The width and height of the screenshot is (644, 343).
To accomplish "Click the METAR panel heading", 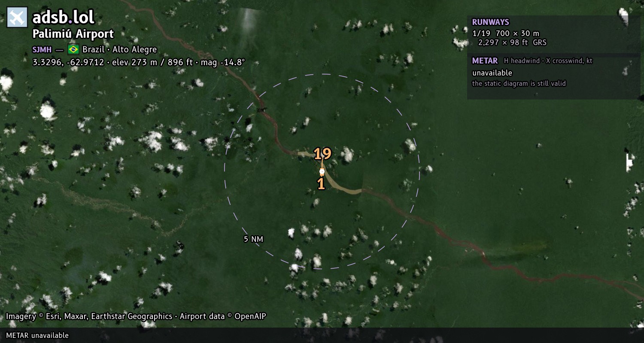I will coord(485,61).
